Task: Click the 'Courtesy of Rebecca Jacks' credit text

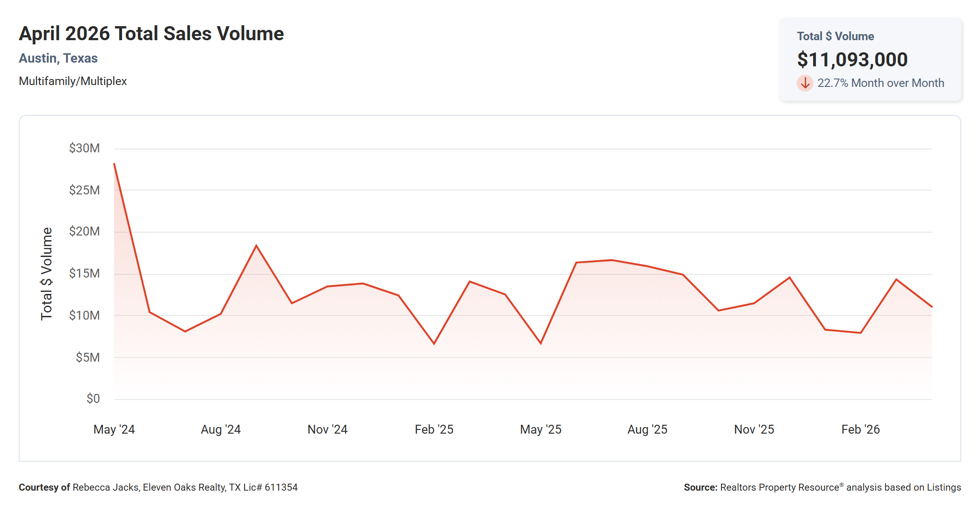Action: point(158,487)
